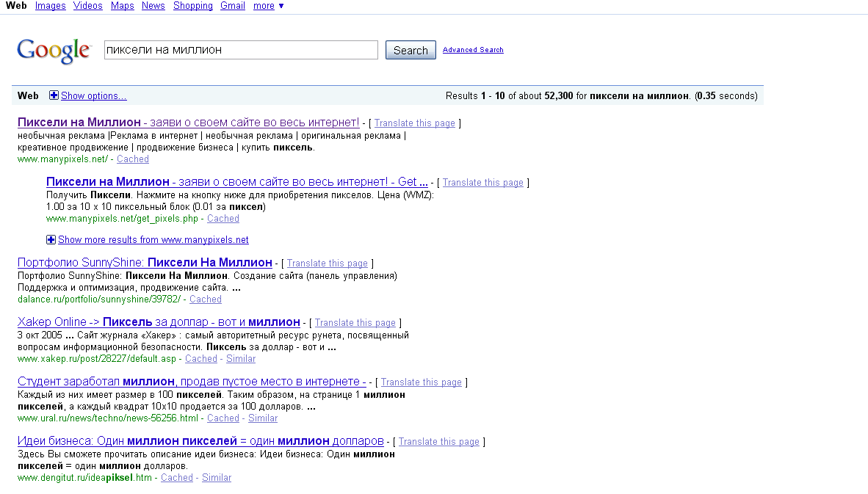The image size is (868, 494).
Task: Open Gmail from the top bar
Action: point(232,6)
